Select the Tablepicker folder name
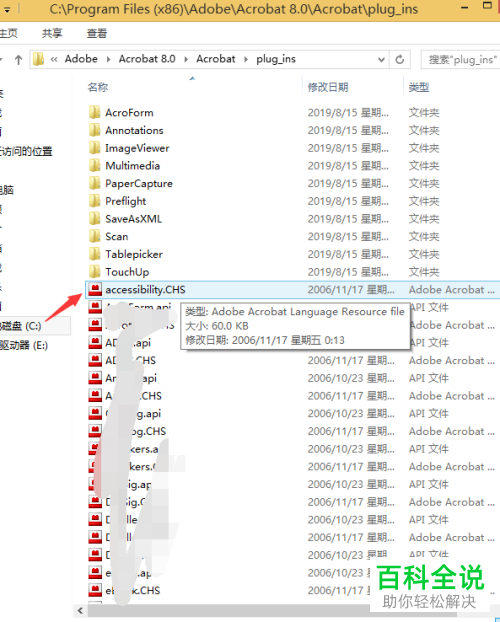 134,254
